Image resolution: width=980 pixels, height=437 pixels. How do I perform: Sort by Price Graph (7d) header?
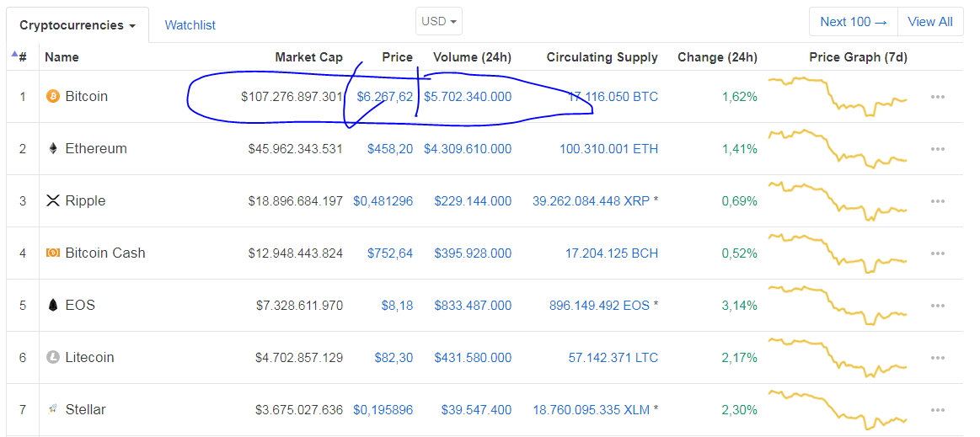click(858, 57)
